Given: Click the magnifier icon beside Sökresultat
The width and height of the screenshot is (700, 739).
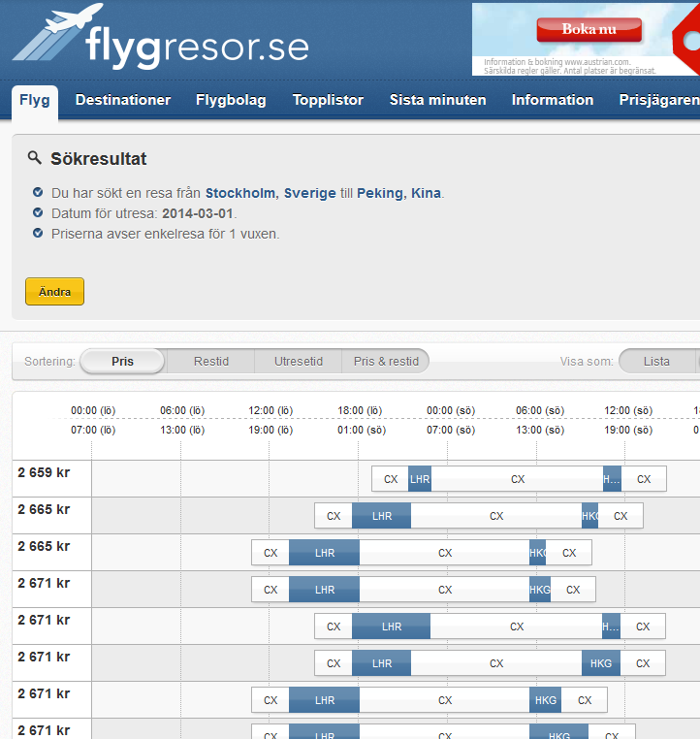Looking at the screenshot, I should click(34, 158).
